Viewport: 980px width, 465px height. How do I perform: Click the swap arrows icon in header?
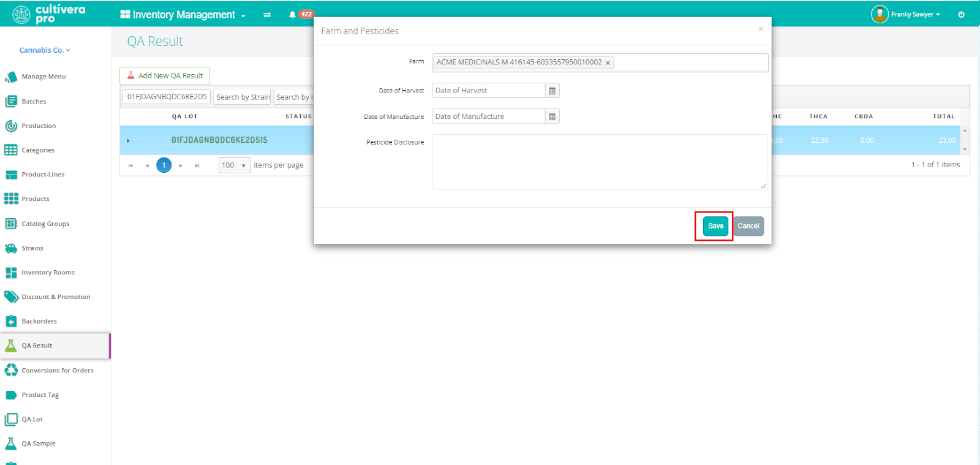tap(267, 15)
